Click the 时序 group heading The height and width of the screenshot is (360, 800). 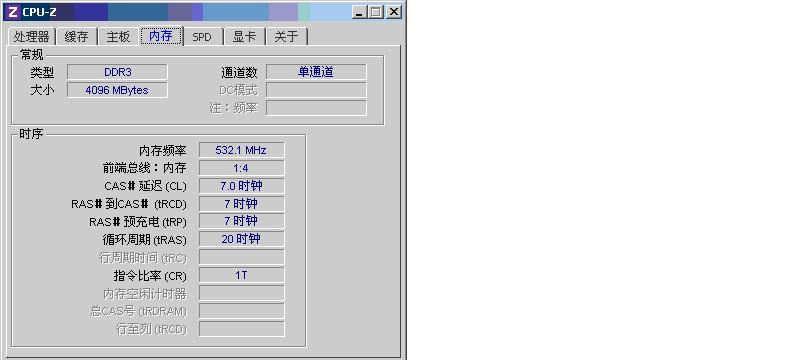(x=31, y=134)
